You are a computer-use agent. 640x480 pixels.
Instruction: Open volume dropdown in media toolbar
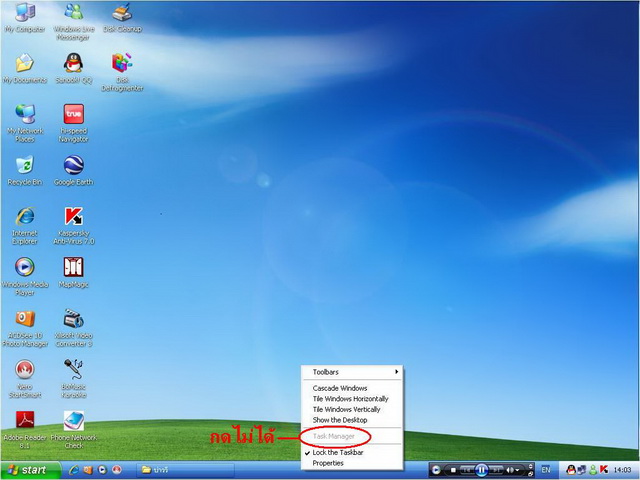click(517, 470)
